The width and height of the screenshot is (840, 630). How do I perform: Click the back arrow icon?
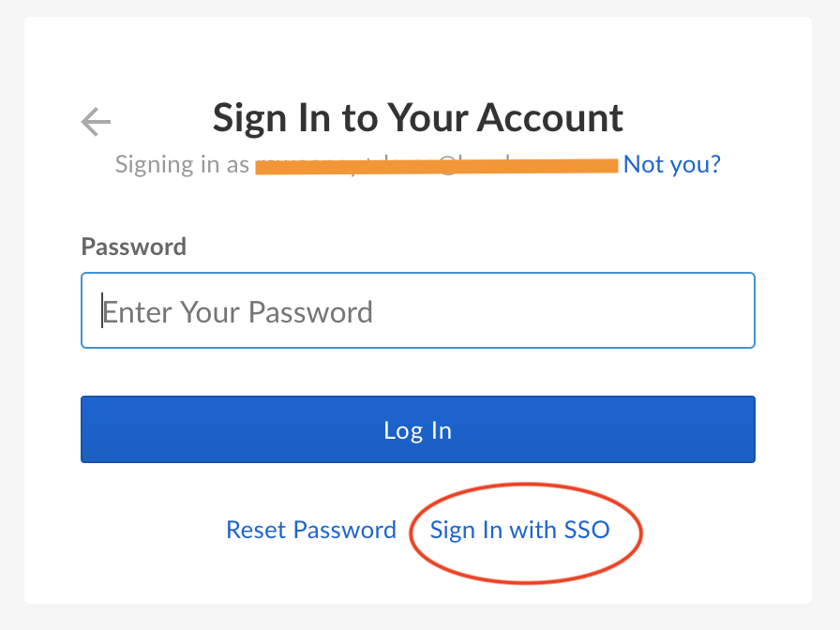click(x=96, y=121)
